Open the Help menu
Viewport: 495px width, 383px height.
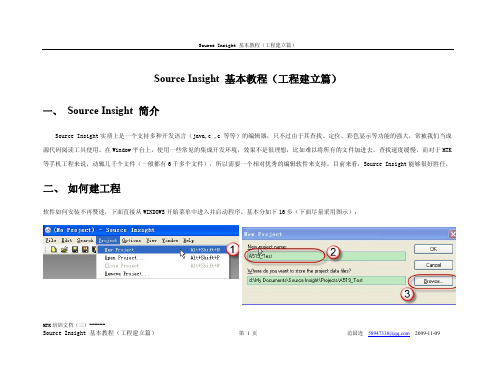pos(188,240)
